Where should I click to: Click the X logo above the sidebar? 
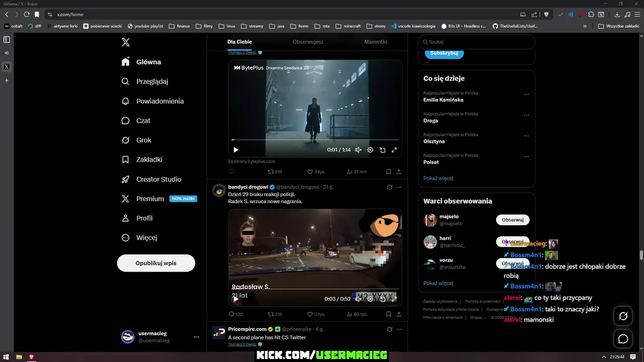click(126, 42)
